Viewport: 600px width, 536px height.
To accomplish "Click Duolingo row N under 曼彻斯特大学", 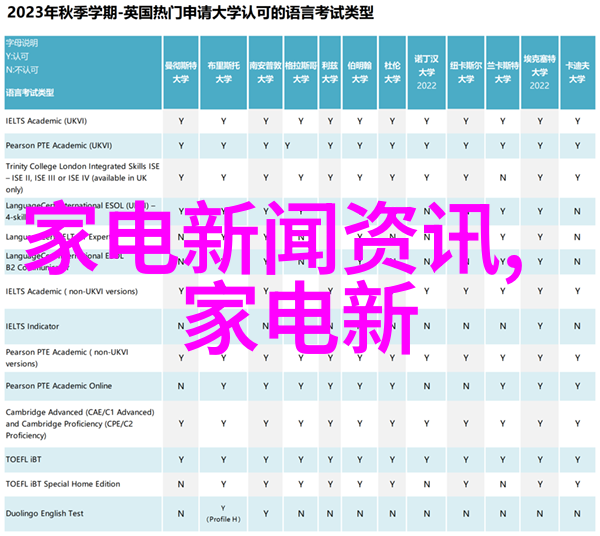I will [181, 513].
